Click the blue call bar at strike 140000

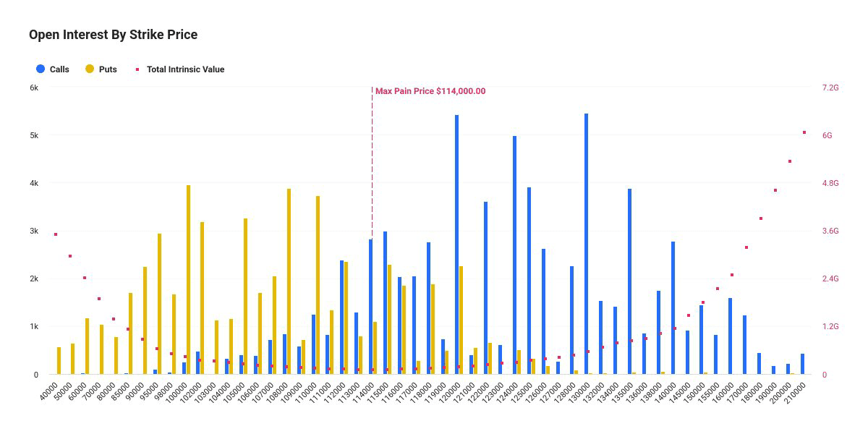point(673,308)
